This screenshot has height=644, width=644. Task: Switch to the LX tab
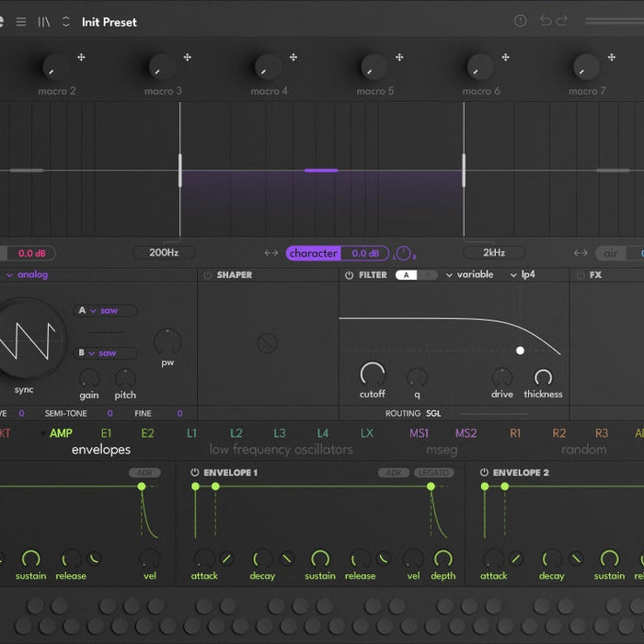click(367, 433)
